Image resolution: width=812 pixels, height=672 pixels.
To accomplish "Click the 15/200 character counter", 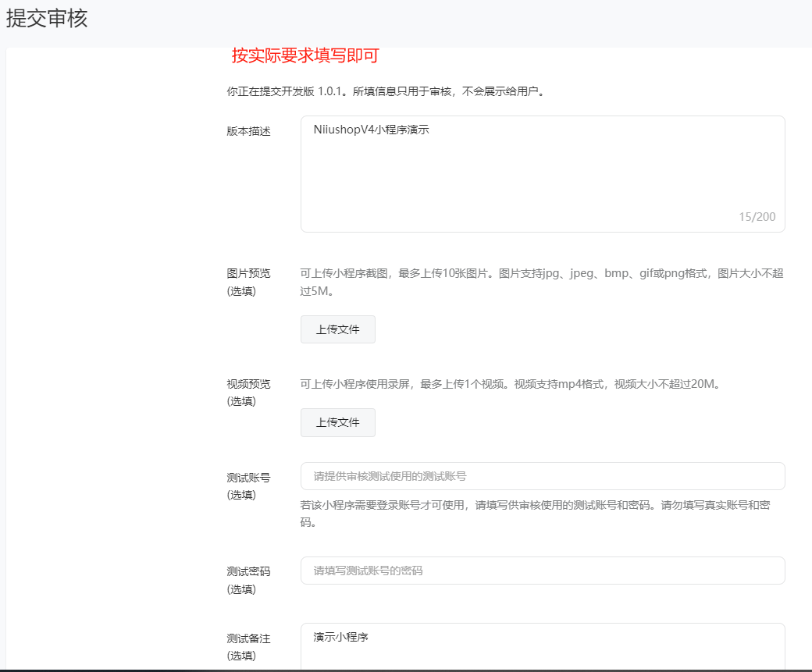I will click(757, 217).
